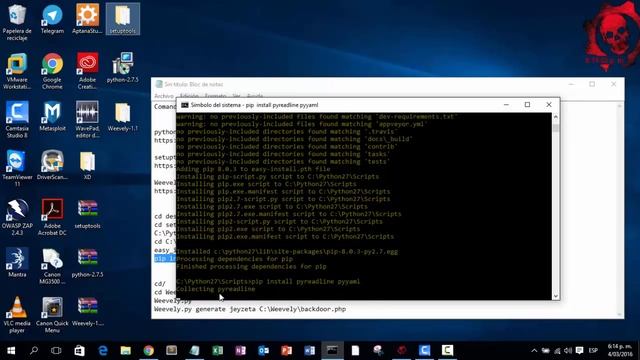Open the Canon MG3500 desktop shortcut
The width and height of the screenshot is (640, 360).
tap(52, 266)
